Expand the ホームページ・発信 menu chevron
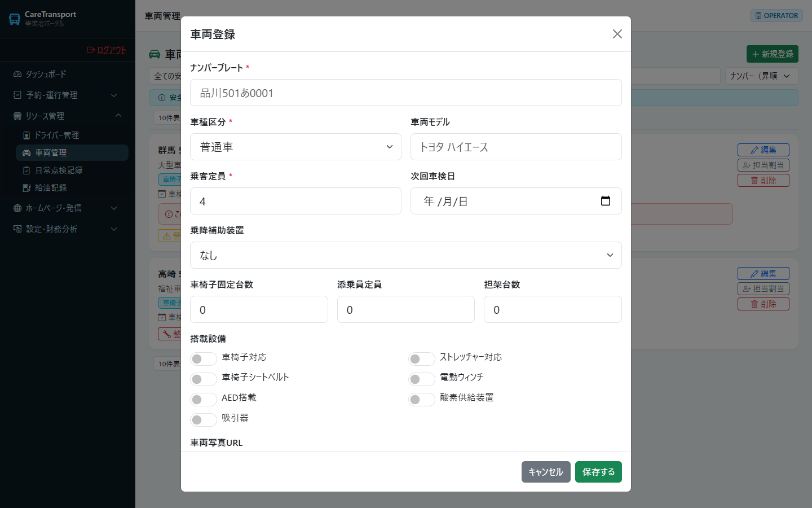Viewport: 812px width, 508px height. pyautogui.click(x=114, y=208)
